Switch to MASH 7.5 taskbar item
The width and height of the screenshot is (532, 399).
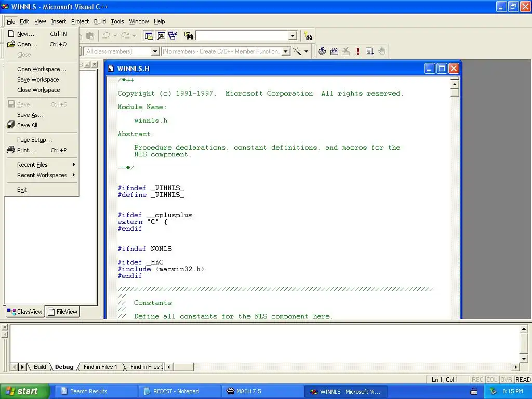point(262,392)
